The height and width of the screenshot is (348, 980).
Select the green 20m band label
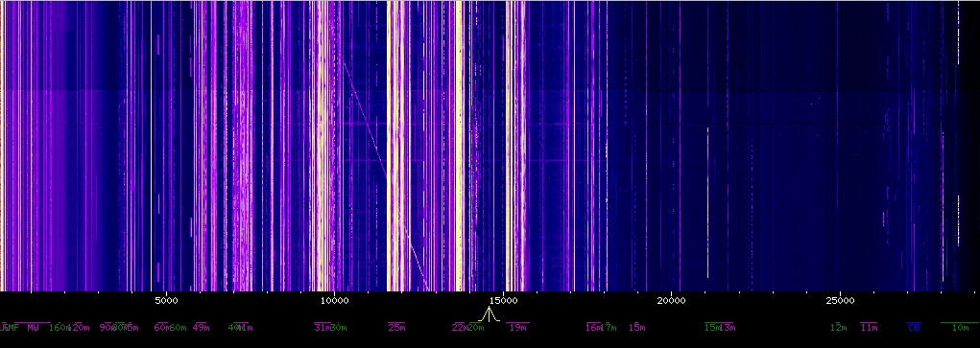(x=476, y=327)
